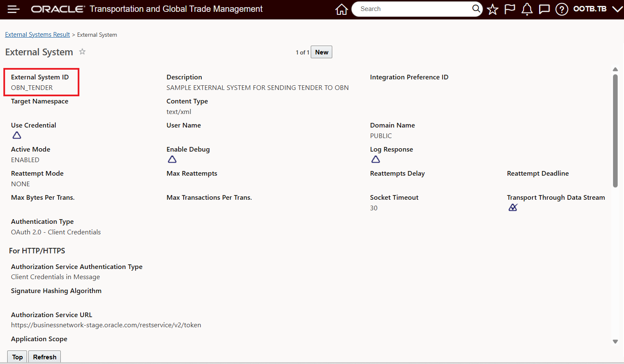This screenshot has height=364, width=624.
Task: Open the flag watchlist icon
Action: point(510,9)
